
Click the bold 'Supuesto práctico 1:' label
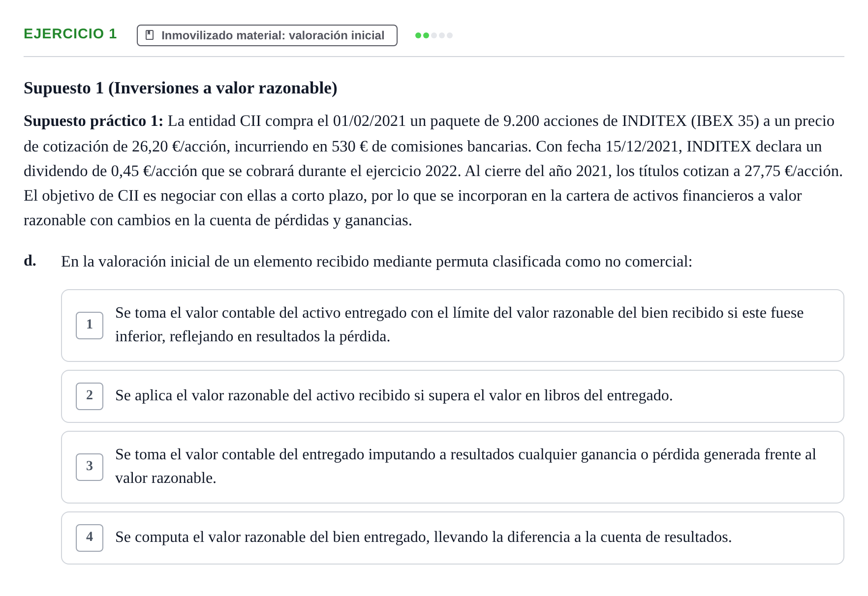[x=93, y=121]
